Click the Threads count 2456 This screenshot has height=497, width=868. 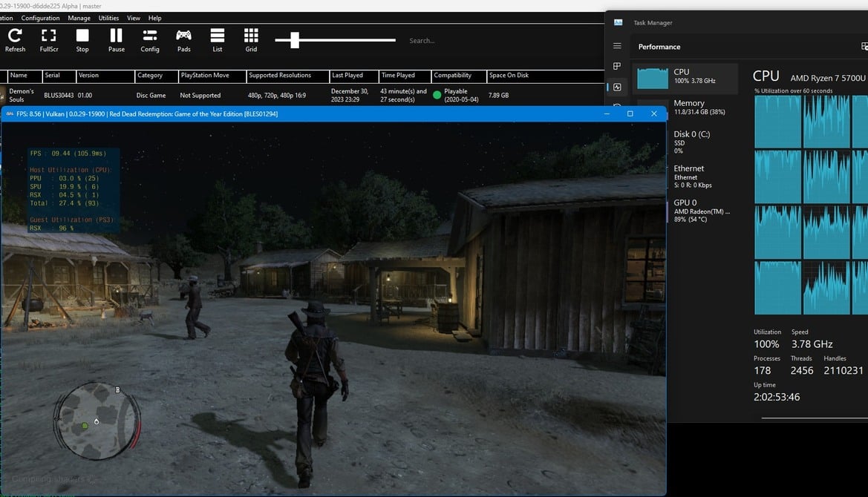tap(802, 370)
